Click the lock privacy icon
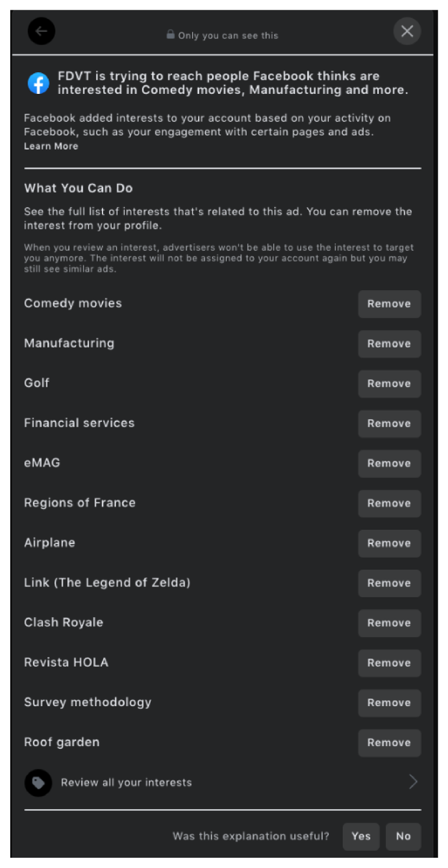The image size is (448, 868). [x=171, y=35]
